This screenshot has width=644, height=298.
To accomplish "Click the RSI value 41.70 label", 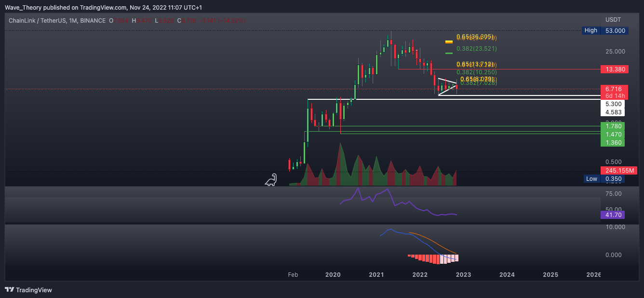I will point(613,215).
